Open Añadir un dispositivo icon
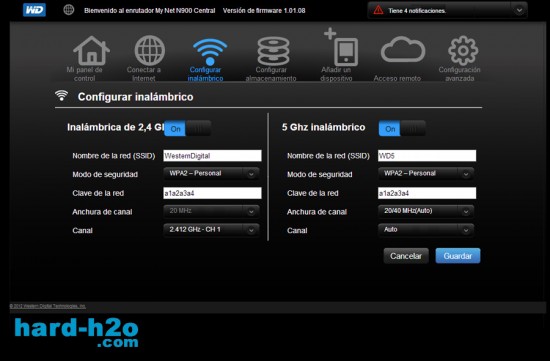The image size is (550, 361). click(x=341, y=47)
